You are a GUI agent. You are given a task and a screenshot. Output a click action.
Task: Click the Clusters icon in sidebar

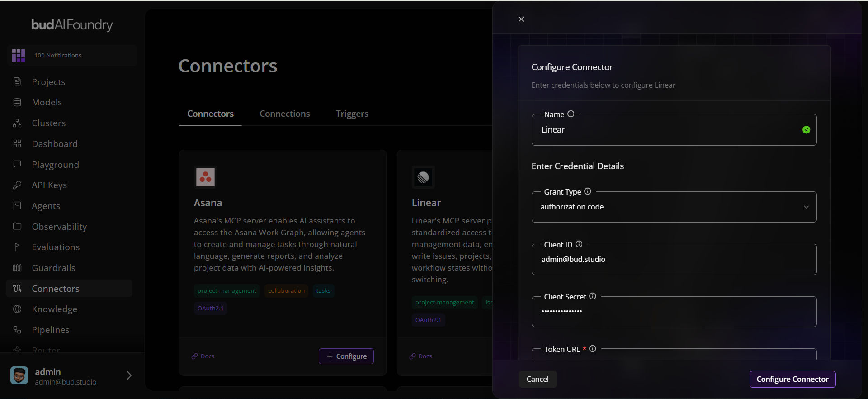(x=17, y=123)
